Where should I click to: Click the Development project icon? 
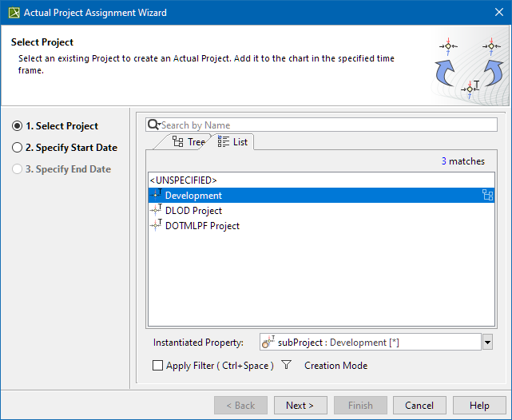(156, 195)
